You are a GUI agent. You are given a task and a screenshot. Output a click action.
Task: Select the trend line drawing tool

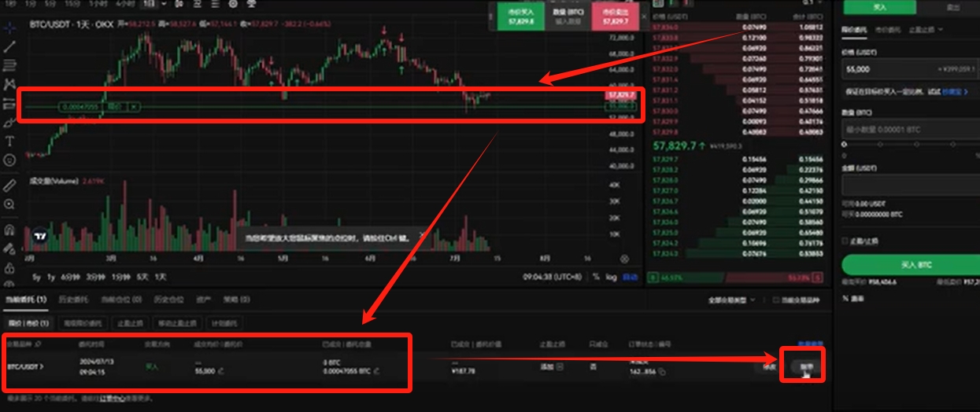(9, 46)
